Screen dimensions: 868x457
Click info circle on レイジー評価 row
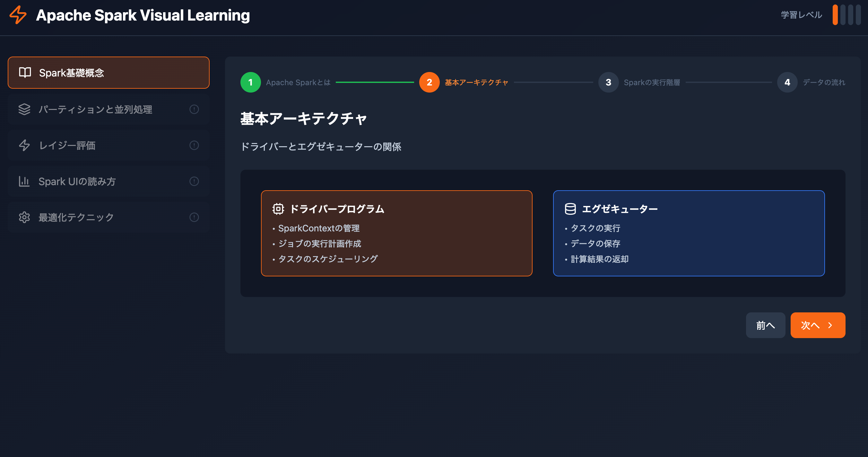[194, 145]
